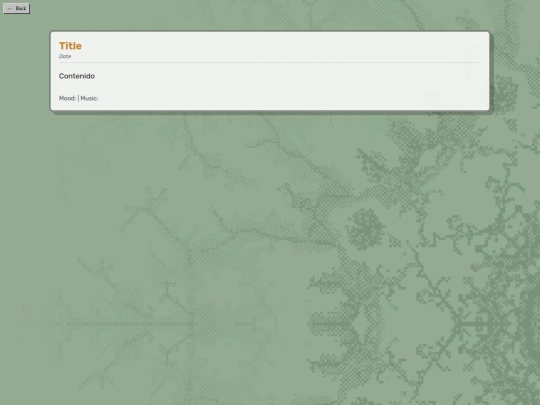Select the Contenido entry text
The height and width of the screenshot is (405, 540).
tap(77, 76)
